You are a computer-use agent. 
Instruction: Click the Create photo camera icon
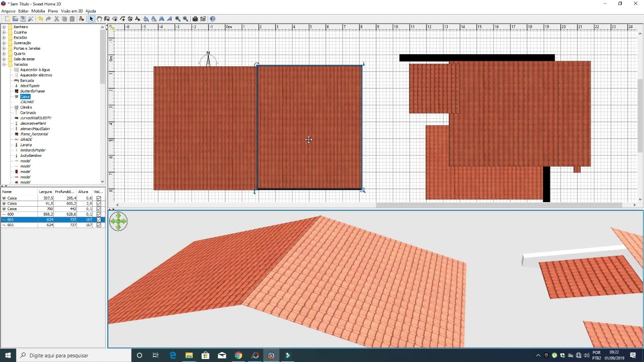tap(195, 19)
